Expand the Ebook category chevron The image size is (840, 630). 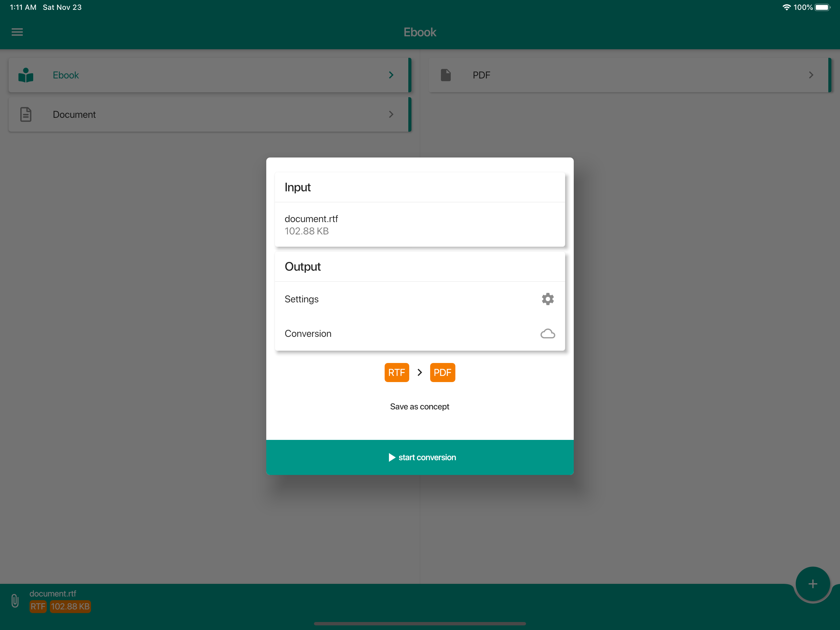click(x=391, y=75)
